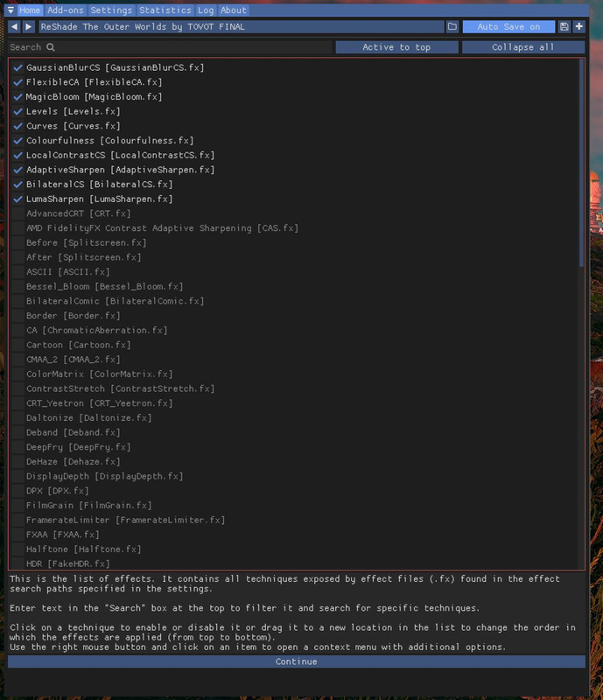Click the Continue button
The height and width of the screenshot is (700, 603).
(296, 661)
